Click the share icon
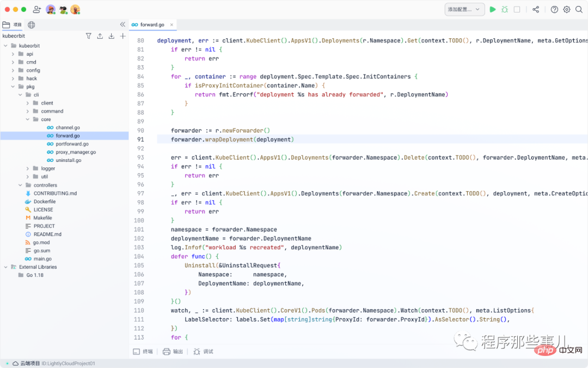588x368 pixels. pos(536,9)
